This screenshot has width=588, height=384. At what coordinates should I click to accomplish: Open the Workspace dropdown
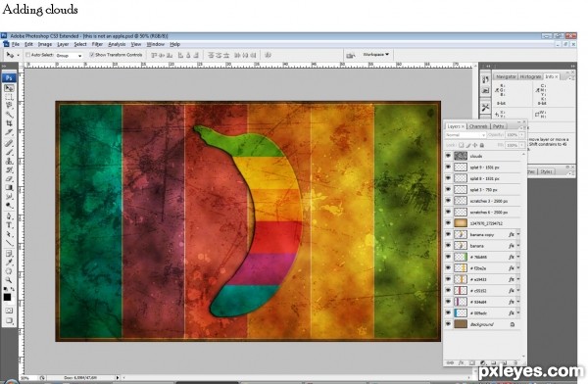coord(375,55)
